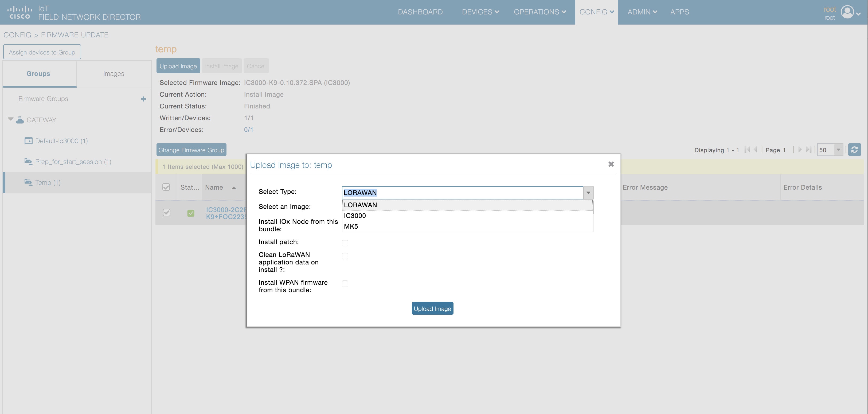Choose LORAWAN from the type list
This screenshot has width=868, height=414.
(467, 205)
